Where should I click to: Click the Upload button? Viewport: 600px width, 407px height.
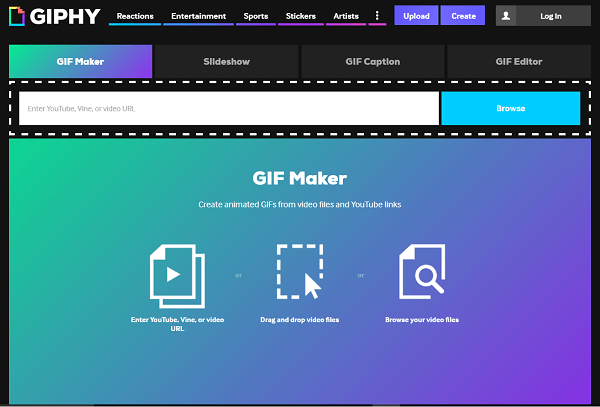[416, 16]
